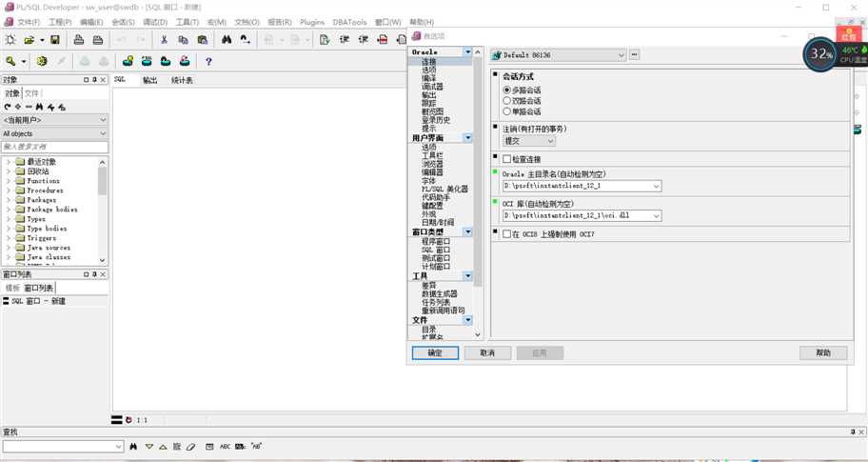Enable the 检查连接 checkbox
This screenshot has height=462, width=868.
tap(506, 159)
